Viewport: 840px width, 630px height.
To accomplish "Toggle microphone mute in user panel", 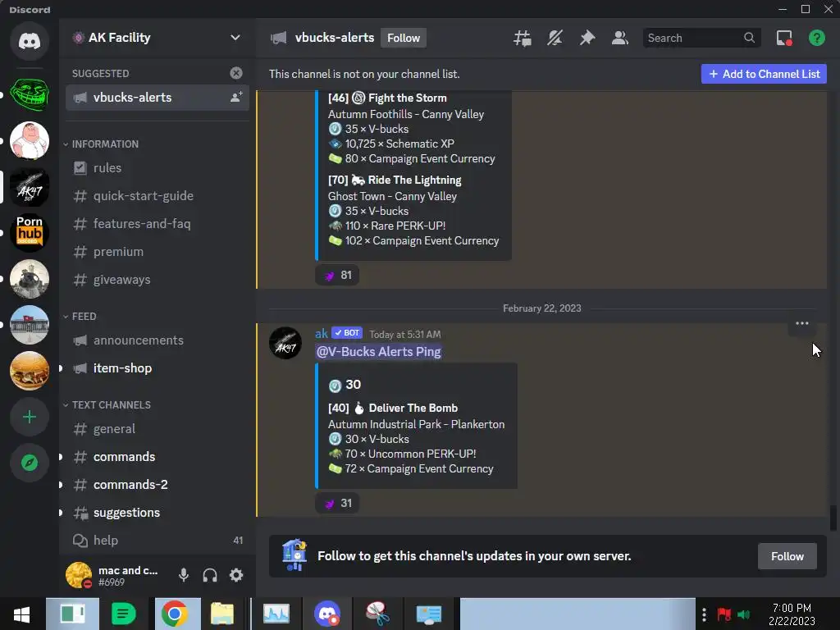I will pyautogui.click(x=183, y=575).
